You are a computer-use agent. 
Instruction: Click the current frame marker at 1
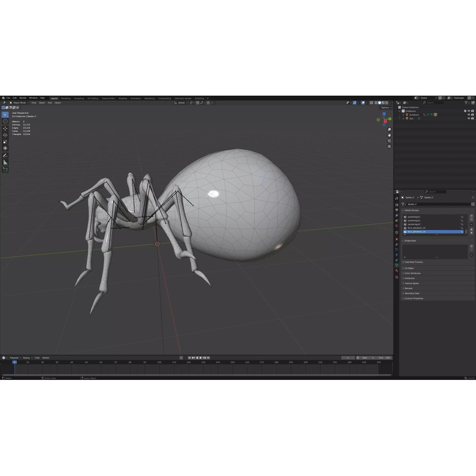click(14, 362)
